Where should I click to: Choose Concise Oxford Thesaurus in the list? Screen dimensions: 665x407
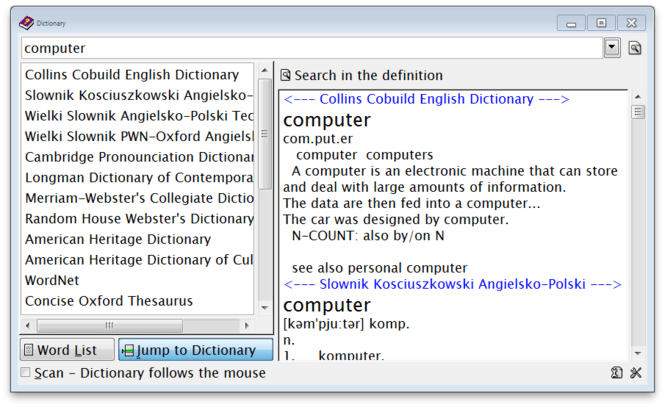click(x=109, y=301)
